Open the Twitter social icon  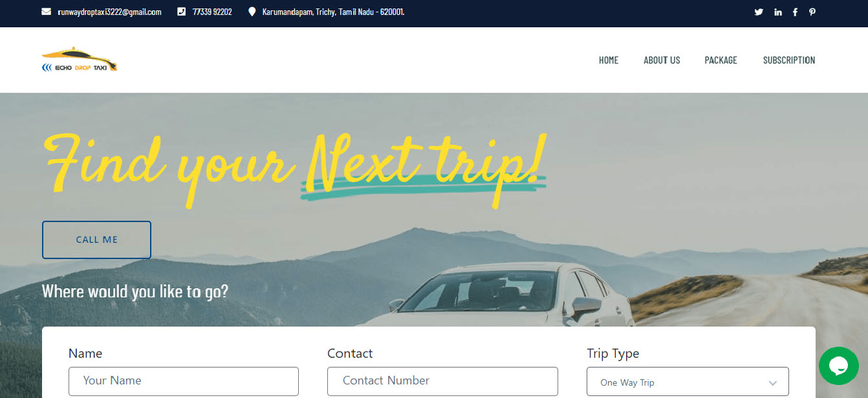(759, 12)
